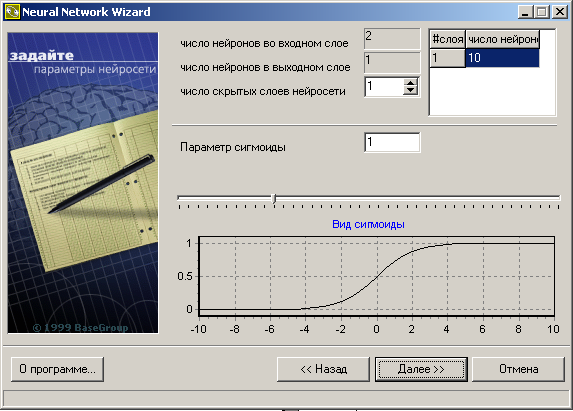Click the 'число скрытых слоев нейросети' label
Screen dimensions: 573x411
(x=263, y=91)
